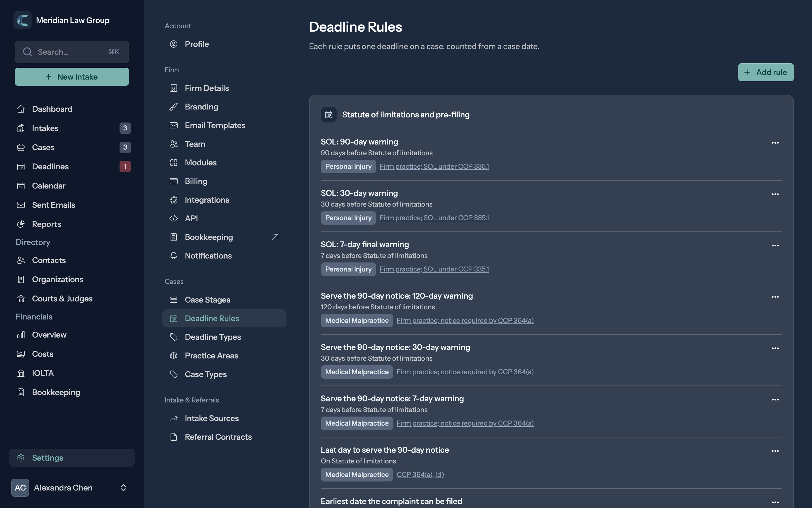Select the active Deadline Rules menu item
This screenshot has width=812, height=508.
[224, 318]
